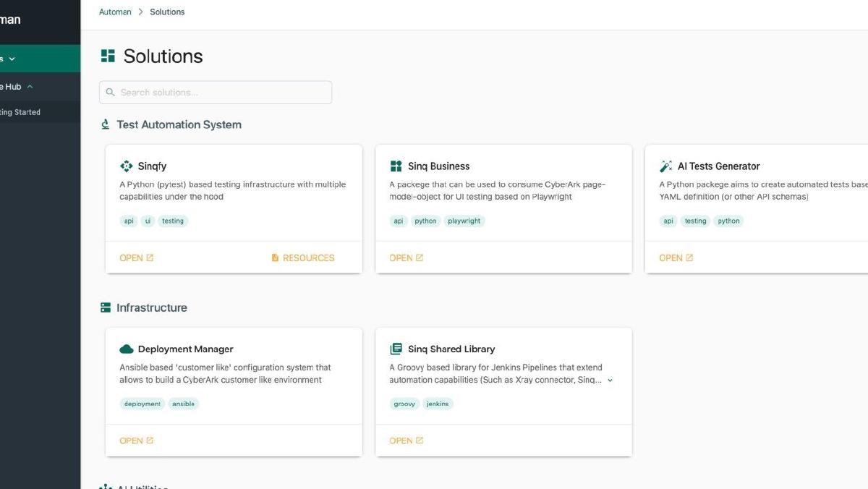The width and height of the screenshot is (868, 489).
Task: Click the Sinq Business card icon
Action: tap(396, 166)
